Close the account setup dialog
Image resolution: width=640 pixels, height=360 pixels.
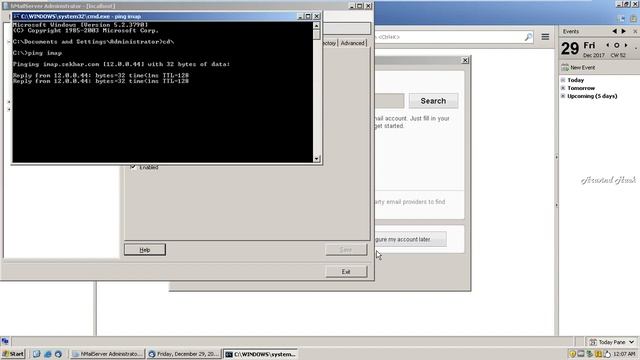tap(465, 60)
